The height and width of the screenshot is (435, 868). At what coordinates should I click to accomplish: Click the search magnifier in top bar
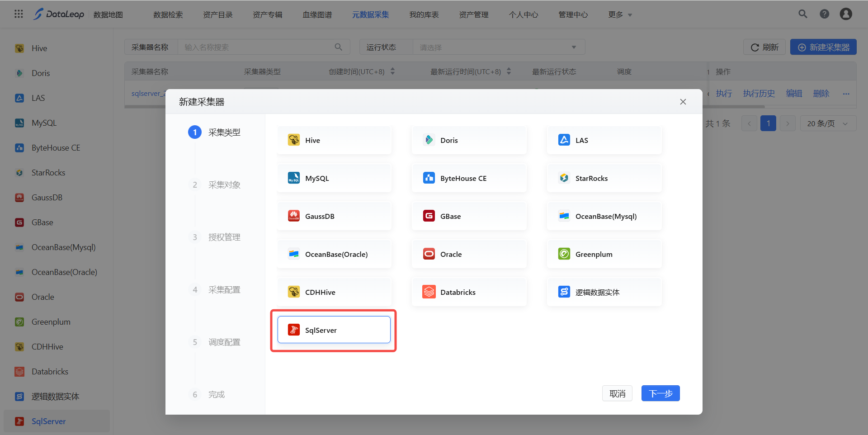tap(802, 14)
